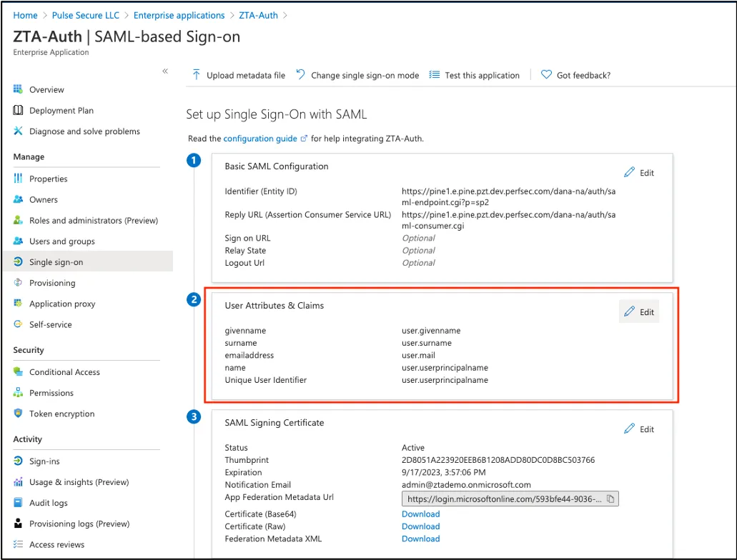The width and height of the screenshot is (737, 560).
Task: Click the Diagnose and solve problems wrench icon
Action: pos(18,131)
